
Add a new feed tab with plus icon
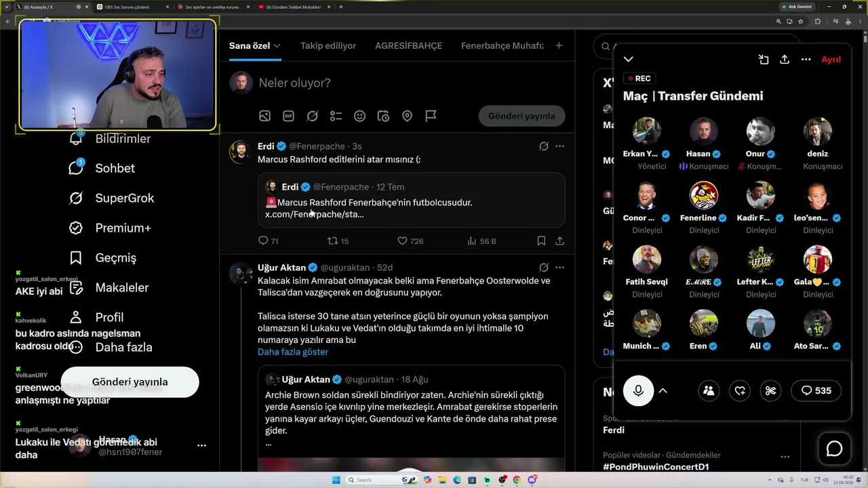tap(559, 45)
